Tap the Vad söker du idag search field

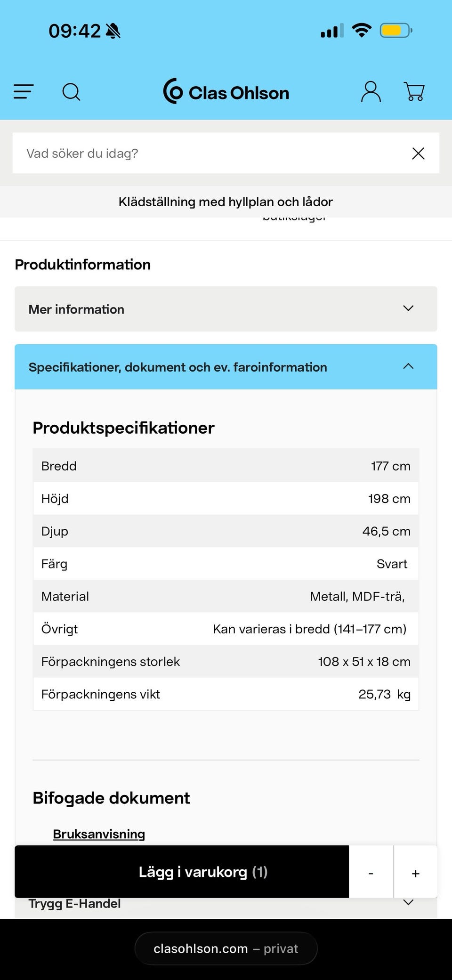pyautogui.click(x=188, y=153)
